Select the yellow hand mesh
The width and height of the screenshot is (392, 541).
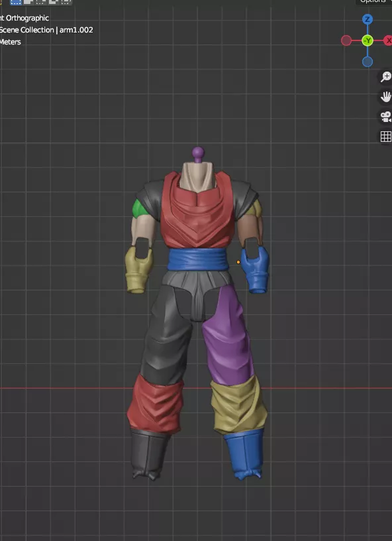(x=138, y=271)
